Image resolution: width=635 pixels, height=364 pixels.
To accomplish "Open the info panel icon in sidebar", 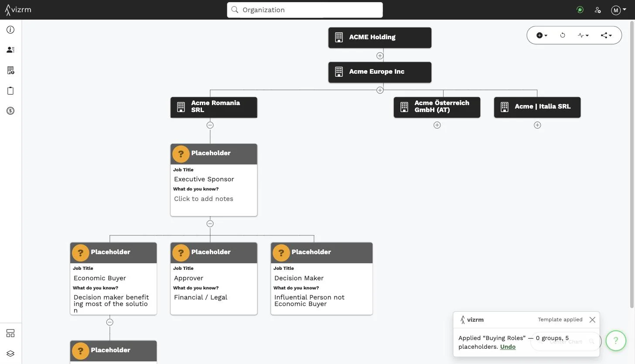I will [x=10, y=30].
